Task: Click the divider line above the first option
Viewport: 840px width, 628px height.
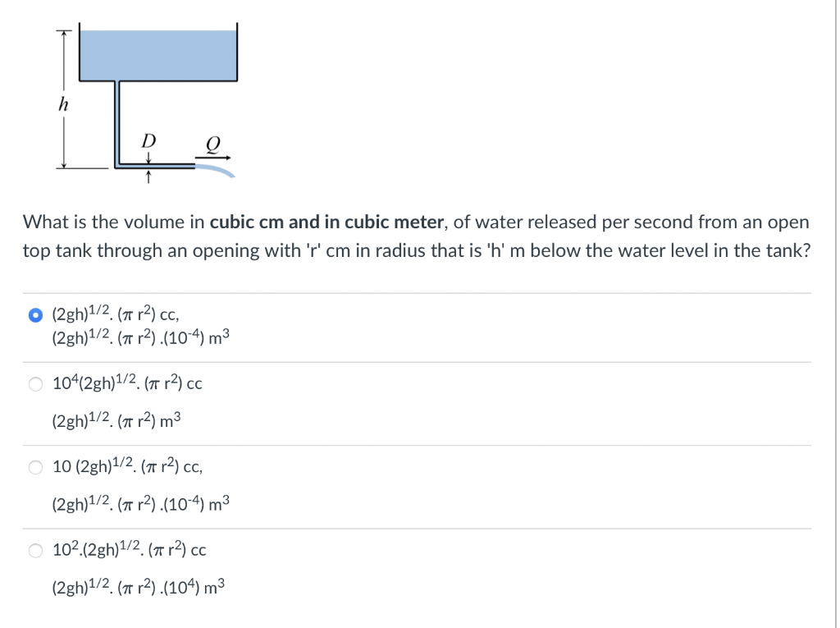Action: 410,291
